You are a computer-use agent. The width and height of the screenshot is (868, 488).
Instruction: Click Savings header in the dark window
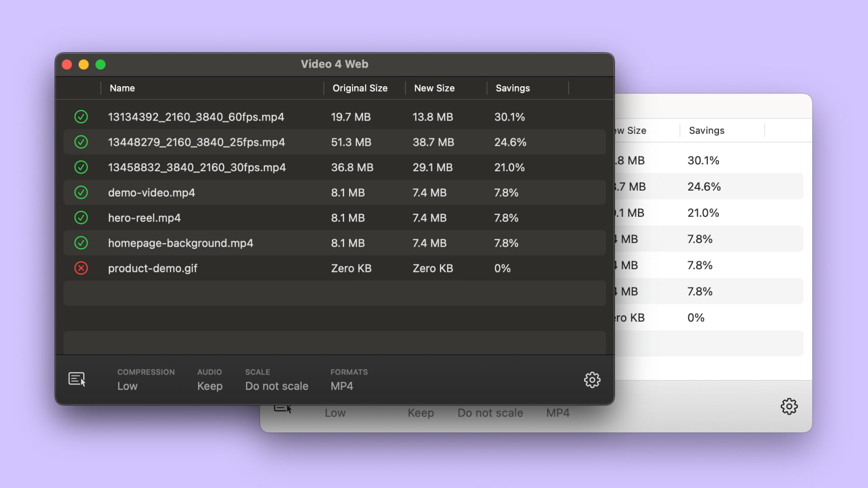coord(512,88)
